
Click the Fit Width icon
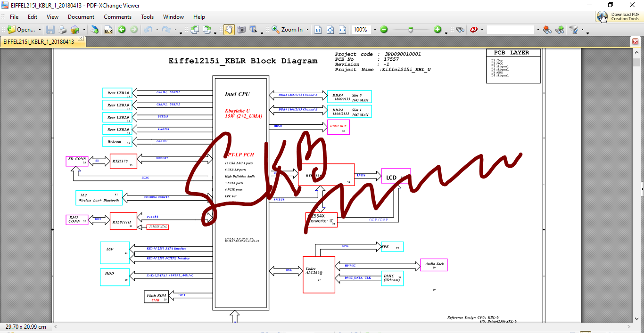click(x=342, y=30)
